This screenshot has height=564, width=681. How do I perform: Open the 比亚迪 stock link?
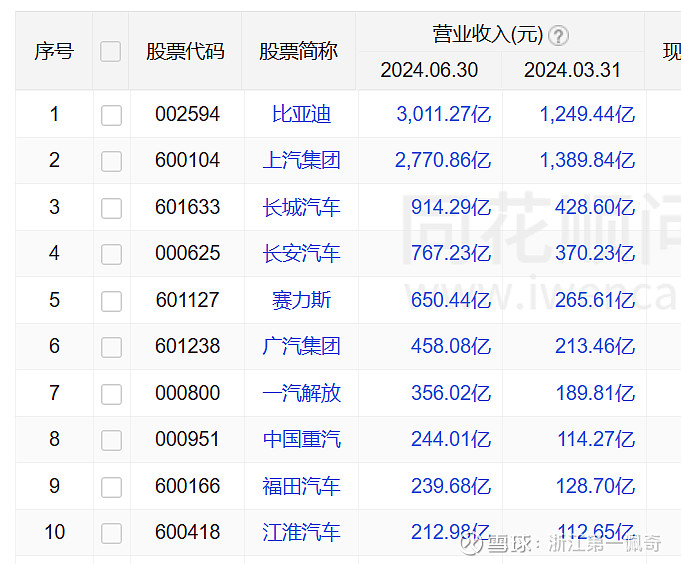301,114
